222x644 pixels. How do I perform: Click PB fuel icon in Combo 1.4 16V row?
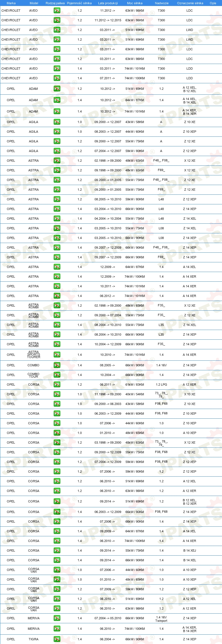pyautogui.click(x=57, y=365)
